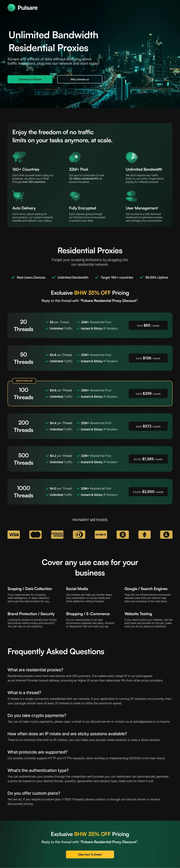Click the American Express payment icon

point(57,534)
